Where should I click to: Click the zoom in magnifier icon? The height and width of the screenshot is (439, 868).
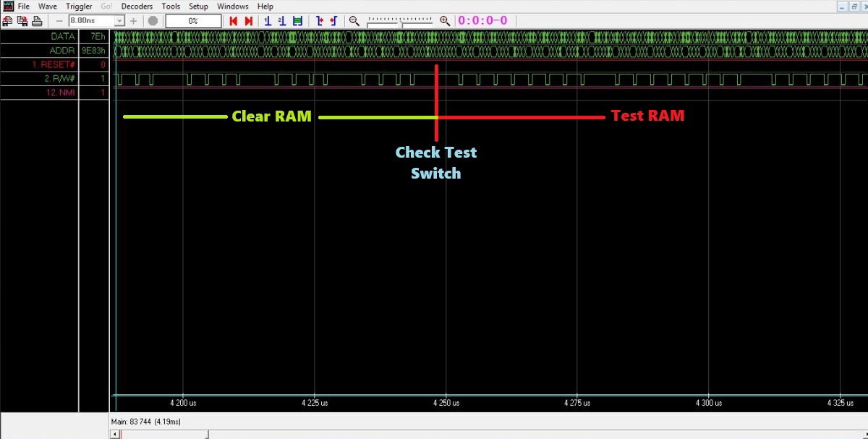tap(445, 21)
